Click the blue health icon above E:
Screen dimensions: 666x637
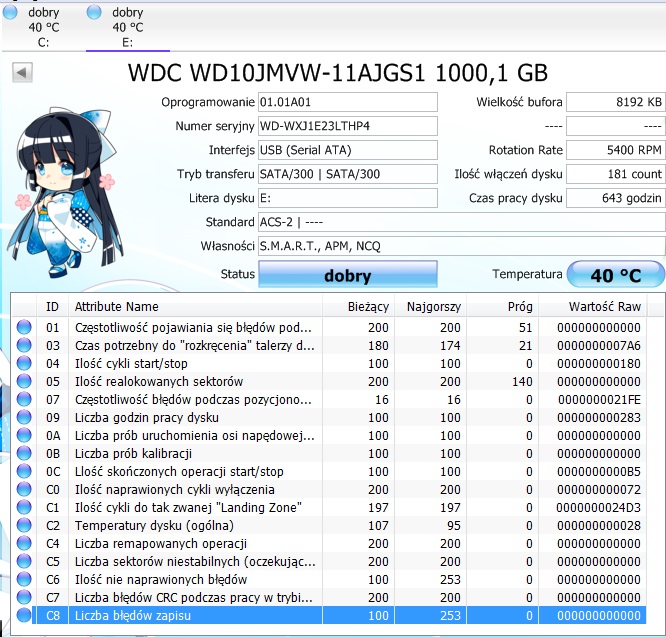(94, 12)
